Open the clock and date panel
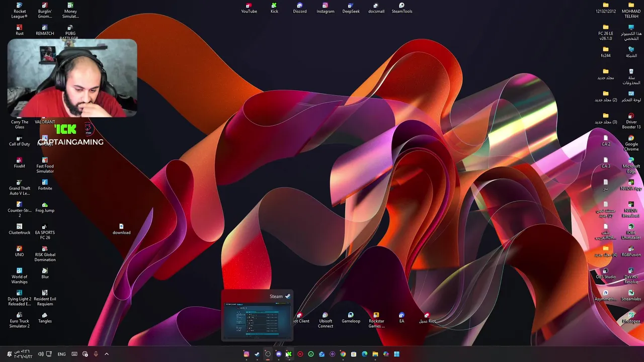 [24, 354]
